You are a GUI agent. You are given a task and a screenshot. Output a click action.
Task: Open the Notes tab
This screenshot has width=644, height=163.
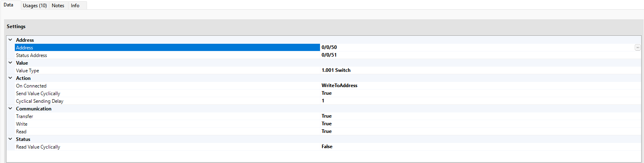point(58,6)
